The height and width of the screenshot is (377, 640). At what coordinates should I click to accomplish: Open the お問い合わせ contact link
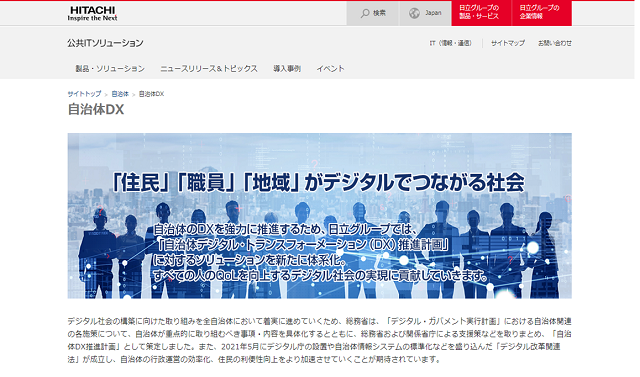pos(555,43)
